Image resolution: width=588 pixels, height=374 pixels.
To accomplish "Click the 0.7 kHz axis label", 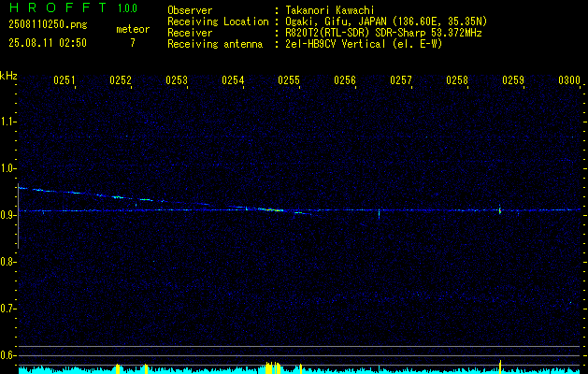I will (x=7, y=309).
